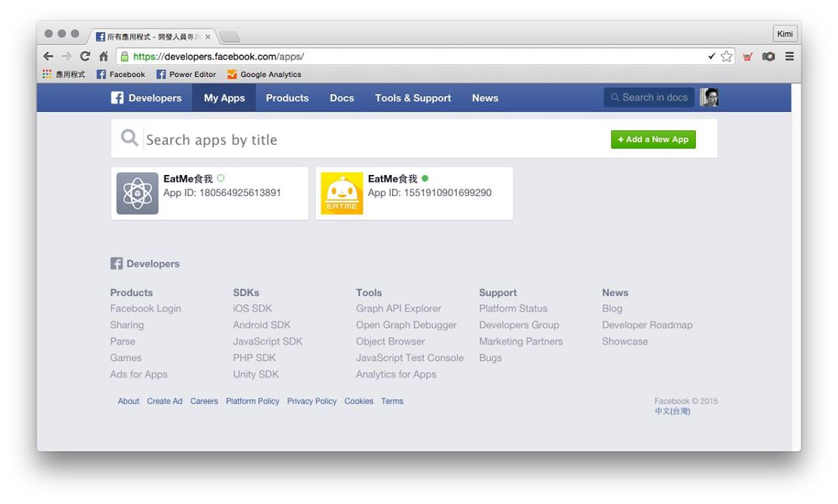Click the browser address bar URL
838x504 pixels.
click(218, 56)
